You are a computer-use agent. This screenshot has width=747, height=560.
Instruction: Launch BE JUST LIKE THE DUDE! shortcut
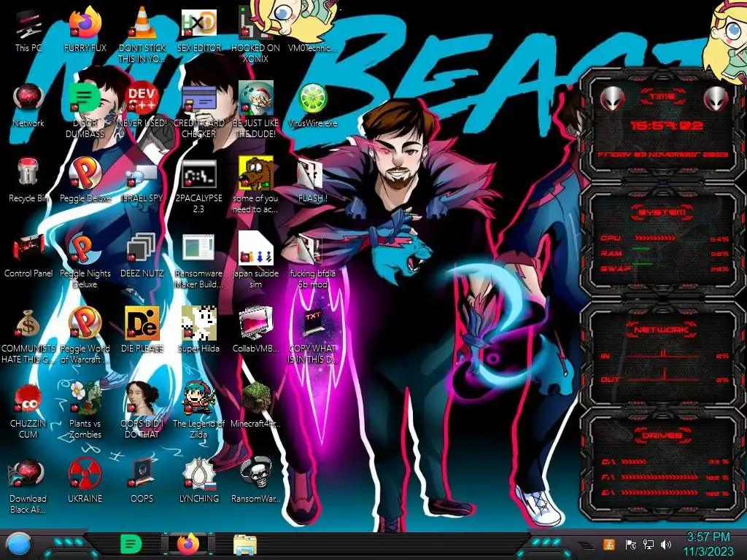pos(255,111)
